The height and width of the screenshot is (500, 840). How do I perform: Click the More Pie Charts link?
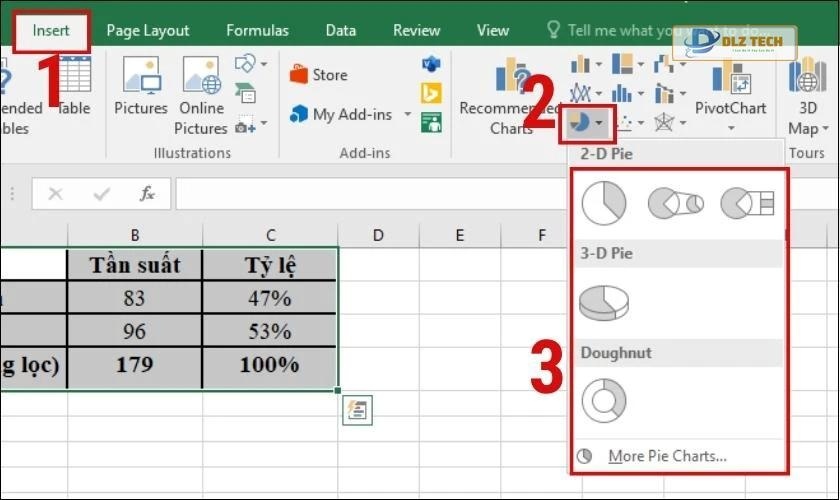(x=666, y=456)
